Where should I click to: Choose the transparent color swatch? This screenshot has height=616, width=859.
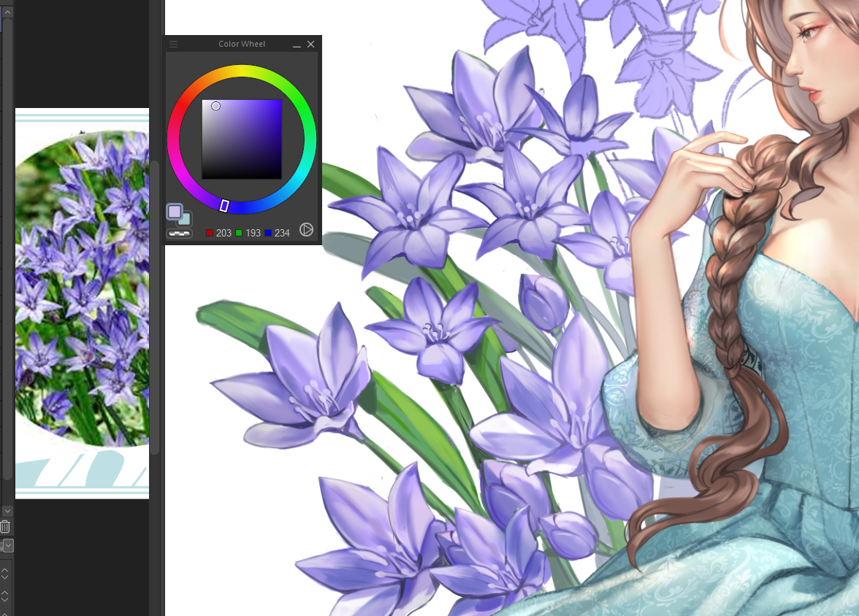pos(178,234)
